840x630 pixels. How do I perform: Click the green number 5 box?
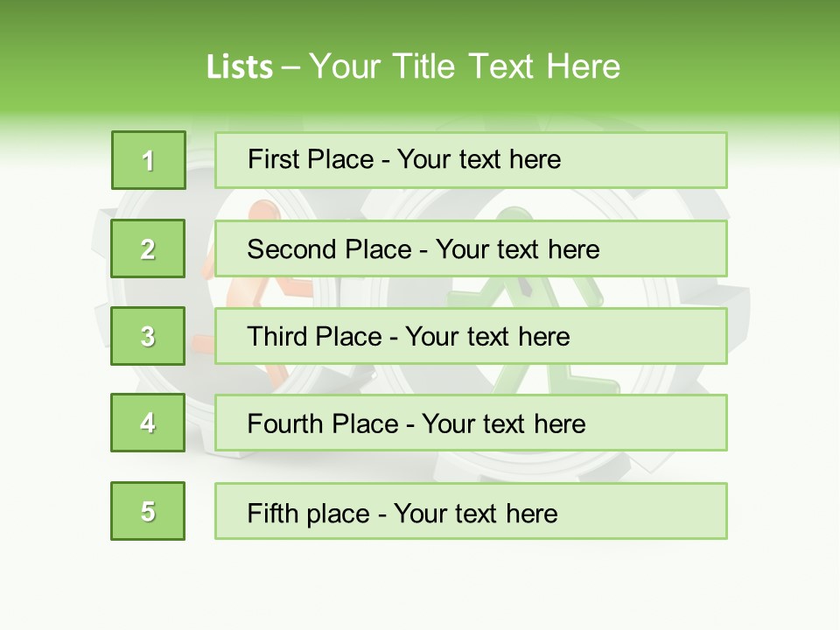pos(148,511)
